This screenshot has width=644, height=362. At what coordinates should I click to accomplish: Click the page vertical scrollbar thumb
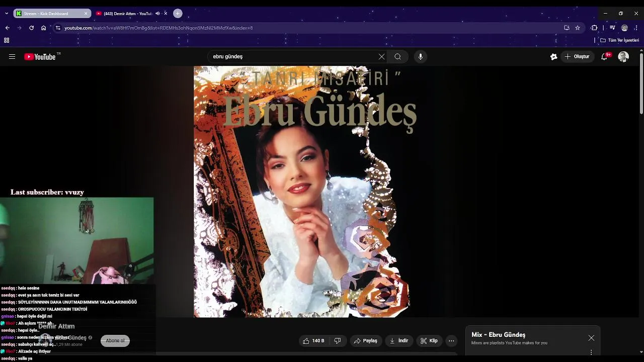[641, 83]
